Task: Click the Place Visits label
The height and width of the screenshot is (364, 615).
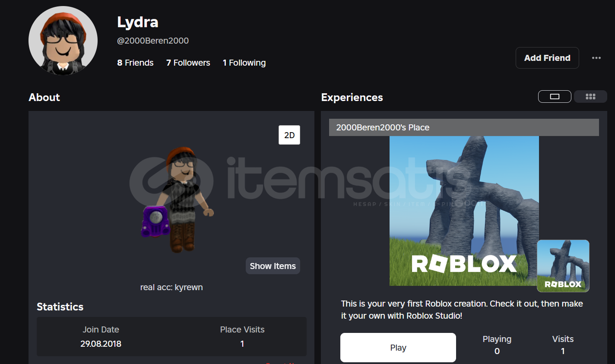Action: (242, 329)
